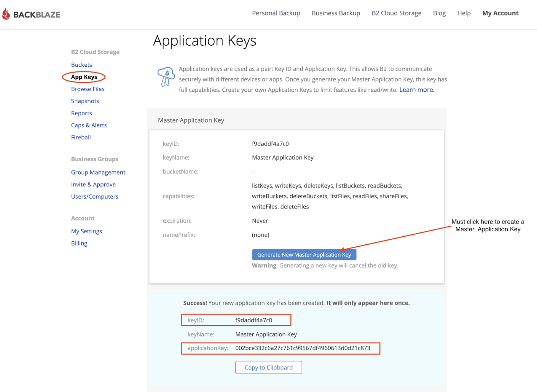Open the Learn more link
This screenshot has width=537, height=392.
point(417,89)
